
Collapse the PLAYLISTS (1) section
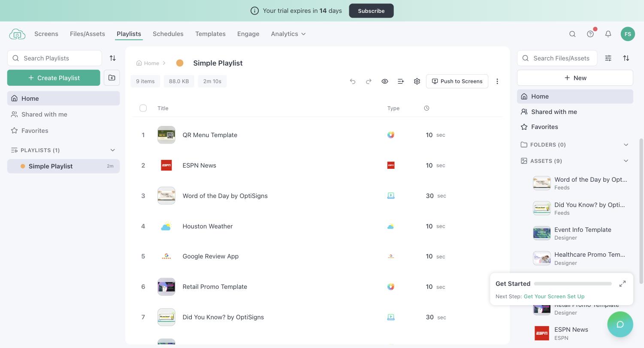click(x=112, y=150)
